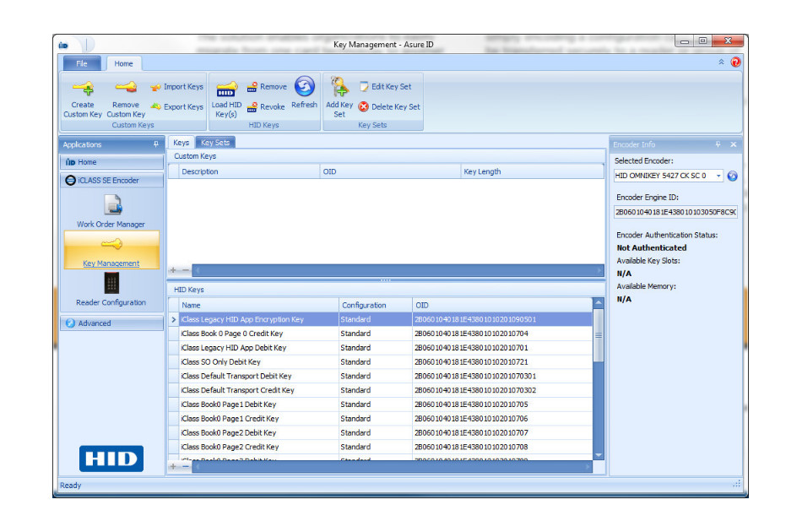Click the Add Key Set icon
This screenshot has height=532, width=802.
pyautogui.click(x=339, y=86)
